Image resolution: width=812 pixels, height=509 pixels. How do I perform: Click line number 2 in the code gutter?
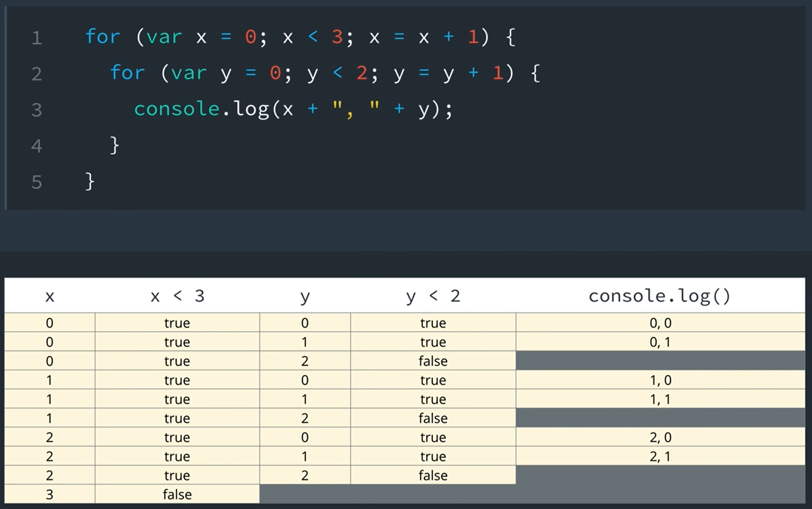(37, 74)
